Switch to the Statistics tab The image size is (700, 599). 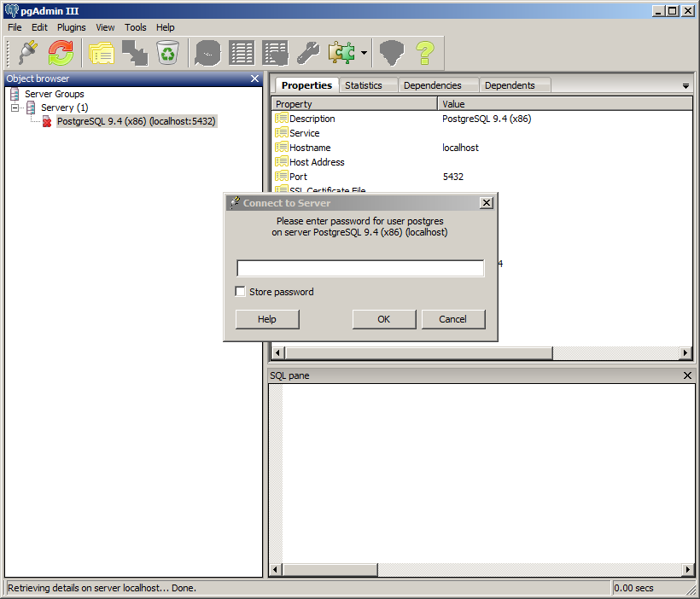pos(364,85)
